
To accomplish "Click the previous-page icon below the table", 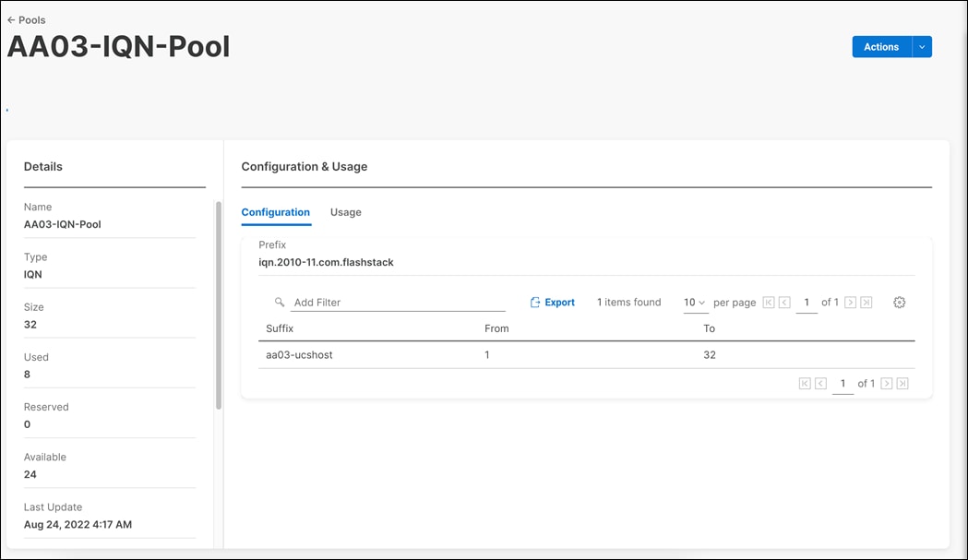I will (820, 383).
